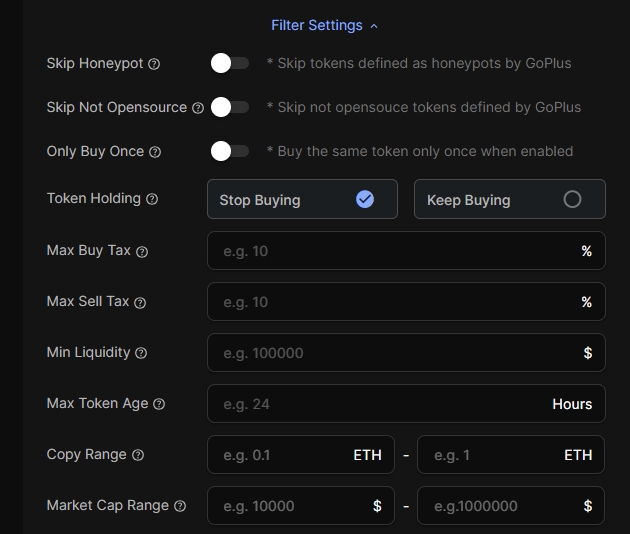This screenshot has height=534, width=630.
Task: Click the opensouce tokens GoPlus description text
Action: coord(424,107)
